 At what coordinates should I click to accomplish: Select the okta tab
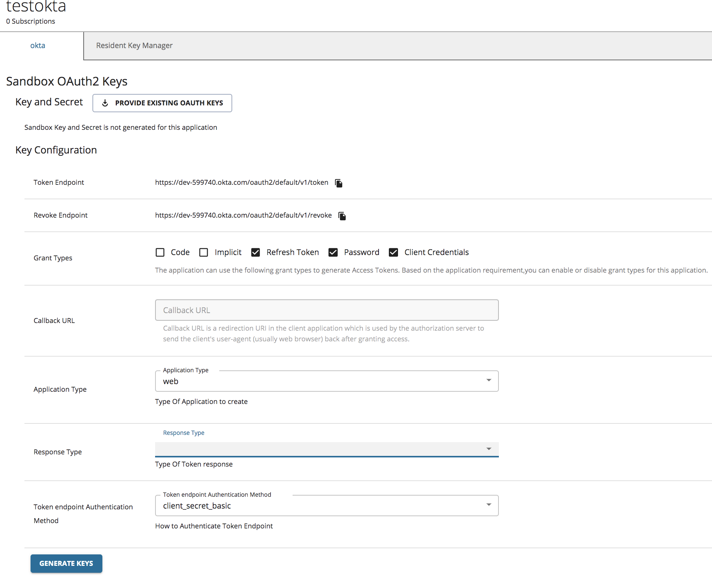38,45
